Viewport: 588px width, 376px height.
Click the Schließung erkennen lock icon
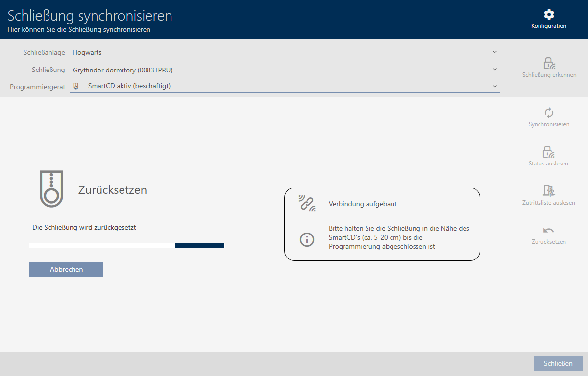[x=549, y=64]
